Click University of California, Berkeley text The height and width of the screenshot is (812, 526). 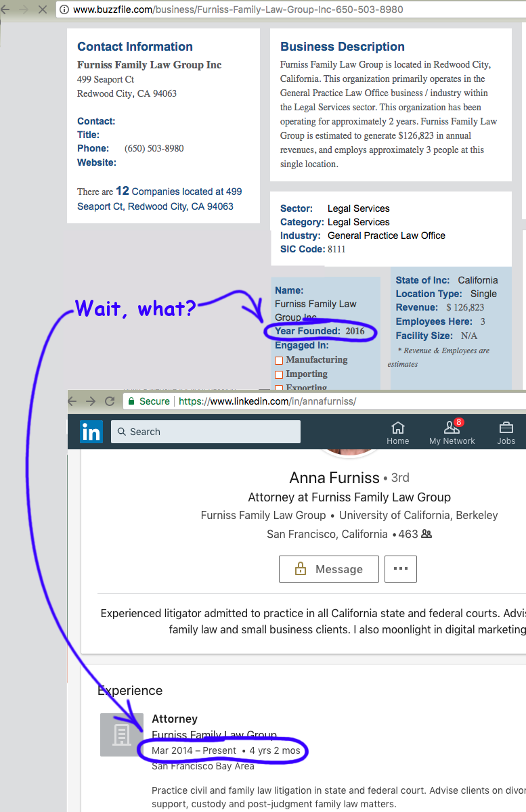418,515
